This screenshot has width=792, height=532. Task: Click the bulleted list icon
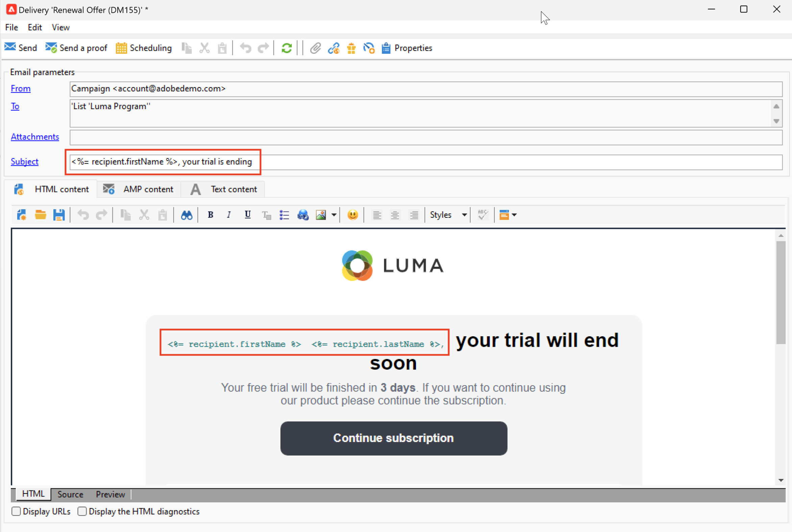(x=284, y=215)
